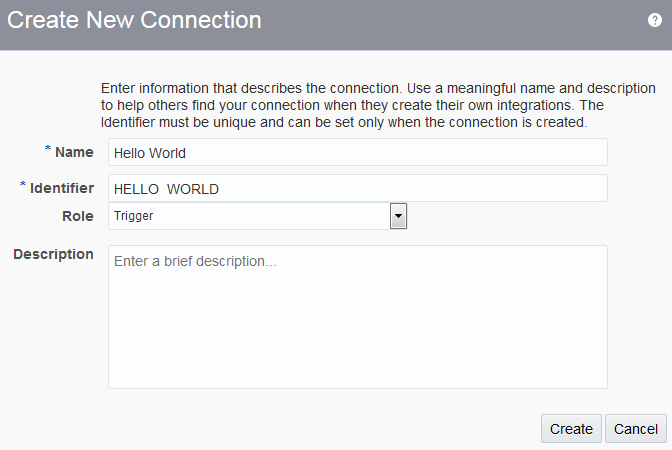Click the Identifier field label

pyautogui.click(x=62, y=188)
